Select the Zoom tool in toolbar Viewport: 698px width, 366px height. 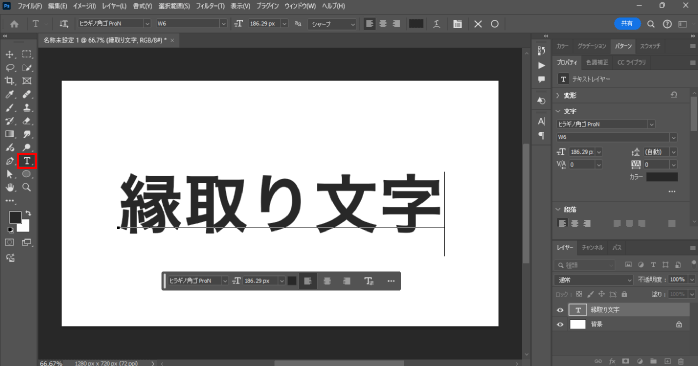click(27, 187)
